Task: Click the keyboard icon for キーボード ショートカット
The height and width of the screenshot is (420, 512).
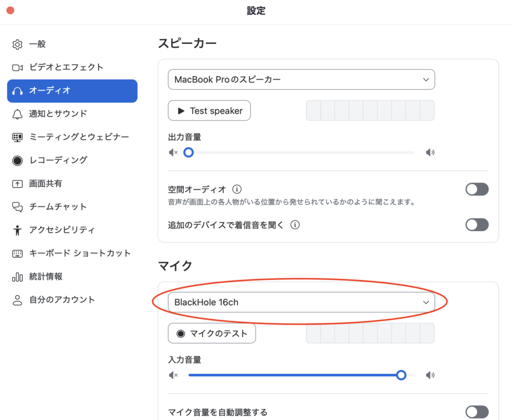Action: pyautogui.click(x=17, y=253)
